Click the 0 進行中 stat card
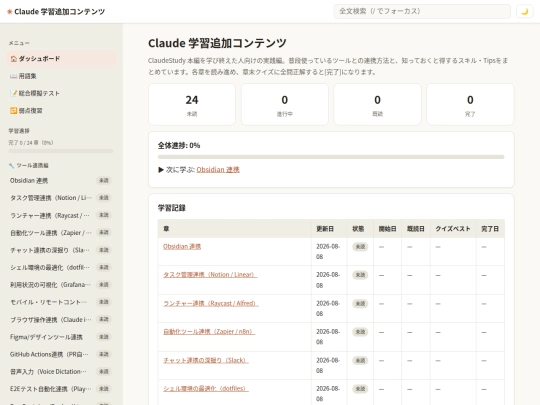Viewport: 540px width, 405px height. click(x=284, y=104)
